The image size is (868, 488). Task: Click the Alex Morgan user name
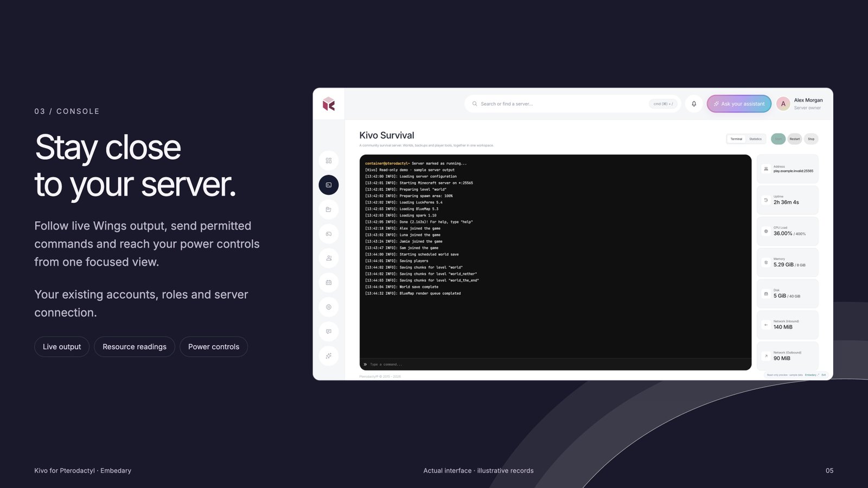(x=808, y=100)
